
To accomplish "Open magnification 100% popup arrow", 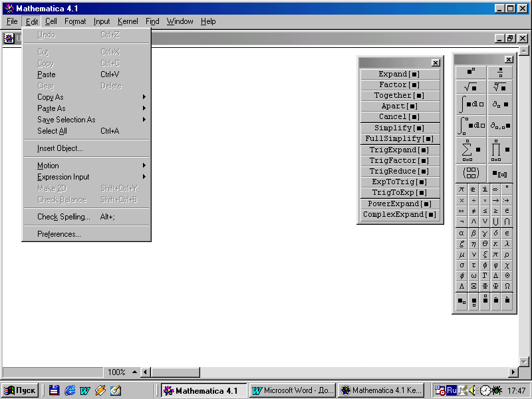I will pos(135,372).
